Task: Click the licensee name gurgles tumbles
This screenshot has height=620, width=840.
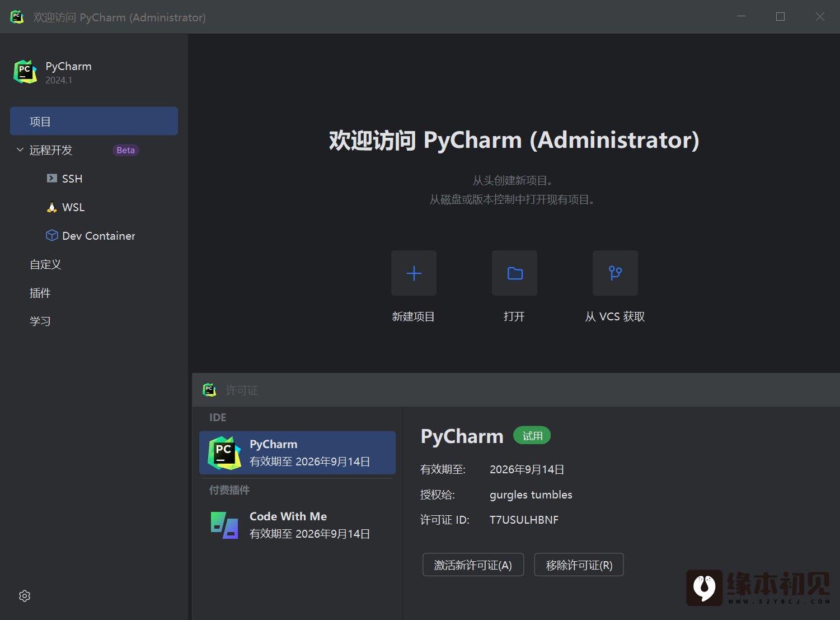Action: click(x=531, y=495)
